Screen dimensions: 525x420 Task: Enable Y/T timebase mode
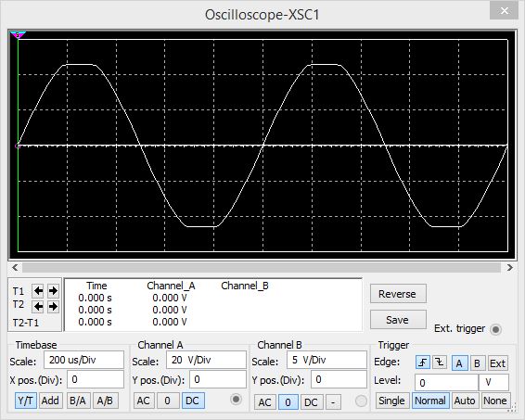pos(26,401)
